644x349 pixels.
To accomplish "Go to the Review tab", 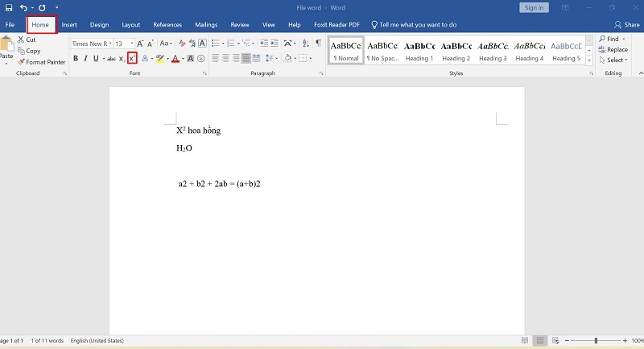I will point(240,25).
